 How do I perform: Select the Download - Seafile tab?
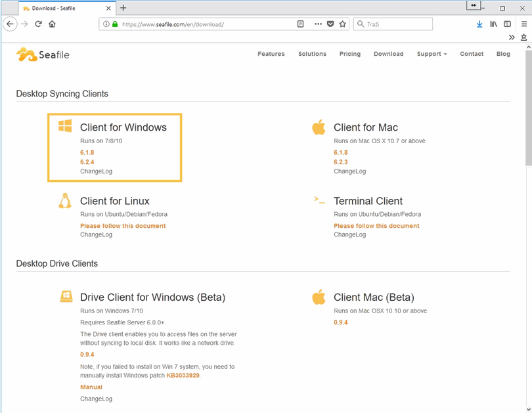(x=67, y=8)
